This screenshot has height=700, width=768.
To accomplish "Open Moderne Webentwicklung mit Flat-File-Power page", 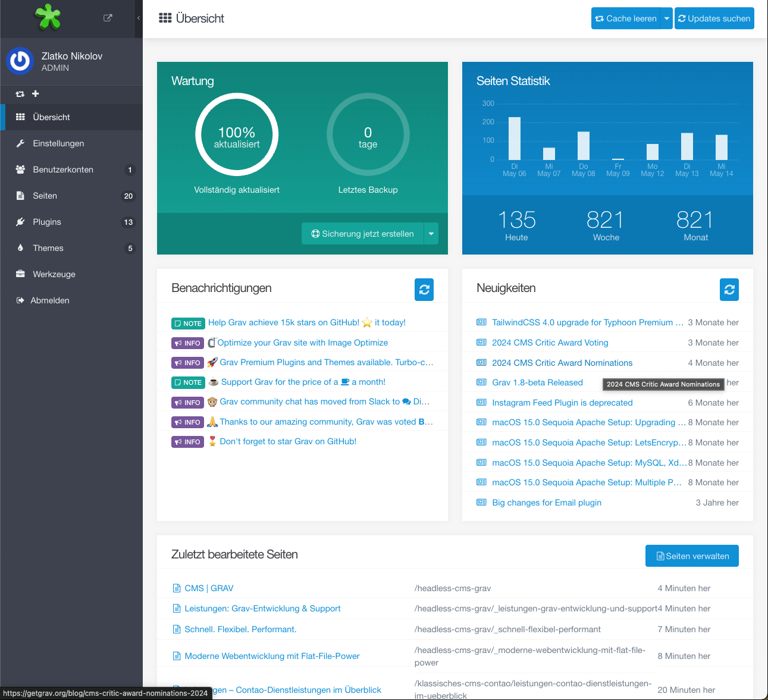I will pos(272,656).
